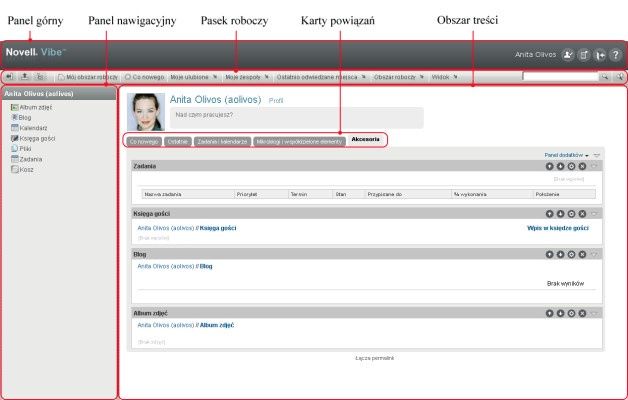The height and width of the screenshot is (400, 628).
Task: Open the advanced search icon at toolbar end
Action: coord(620,76)
